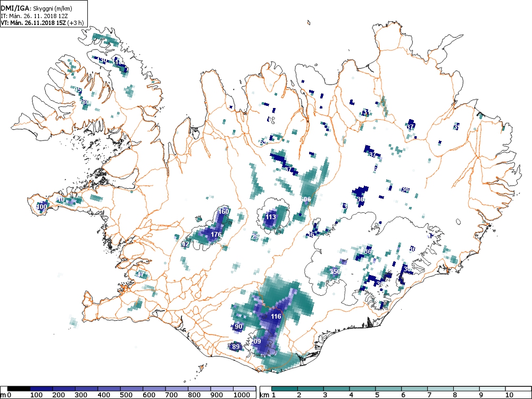Screen dimensions: 532x399
Task: Click the '29' visibility value on the map
Action: point(255,237)
